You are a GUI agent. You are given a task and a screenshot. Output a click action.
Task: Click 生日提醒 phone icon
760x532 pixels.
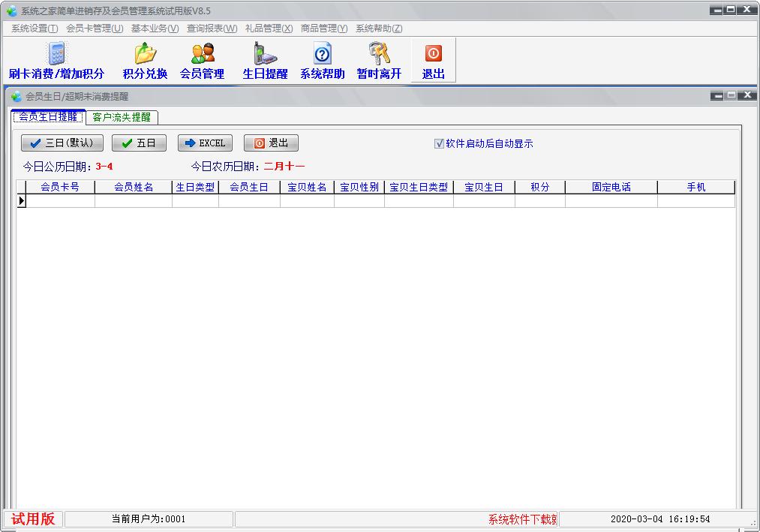point(265,54)
